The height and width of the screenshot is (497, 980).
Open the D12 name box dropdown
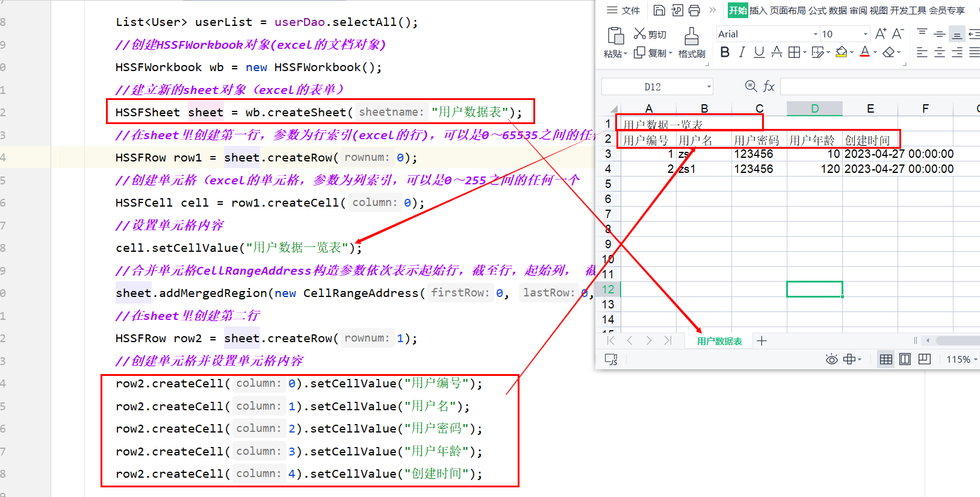[x=709, y=87]
